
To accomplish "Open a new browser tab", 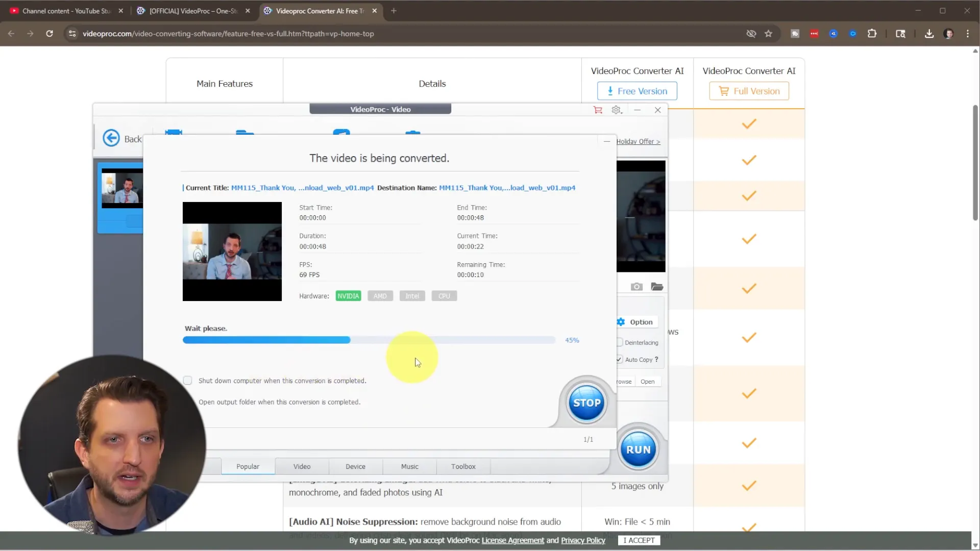I will click(x=394, y=11).
